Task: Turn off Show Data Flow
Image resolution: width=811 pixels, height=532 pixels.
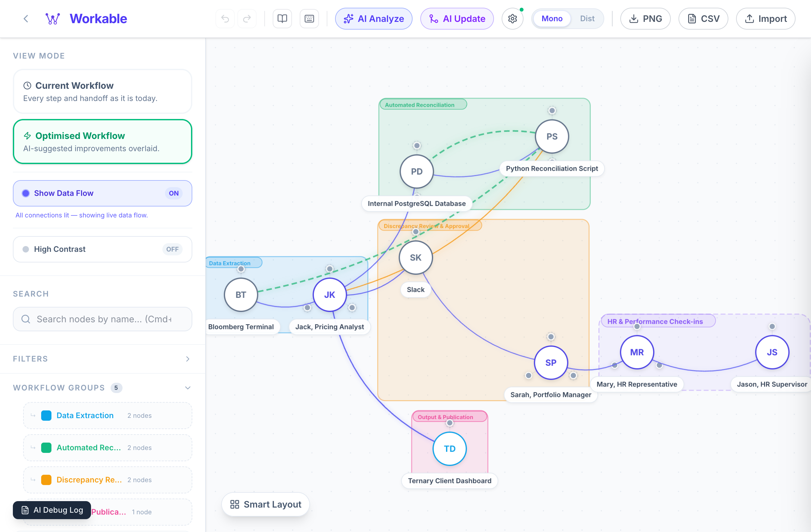Action: (173, 193)
